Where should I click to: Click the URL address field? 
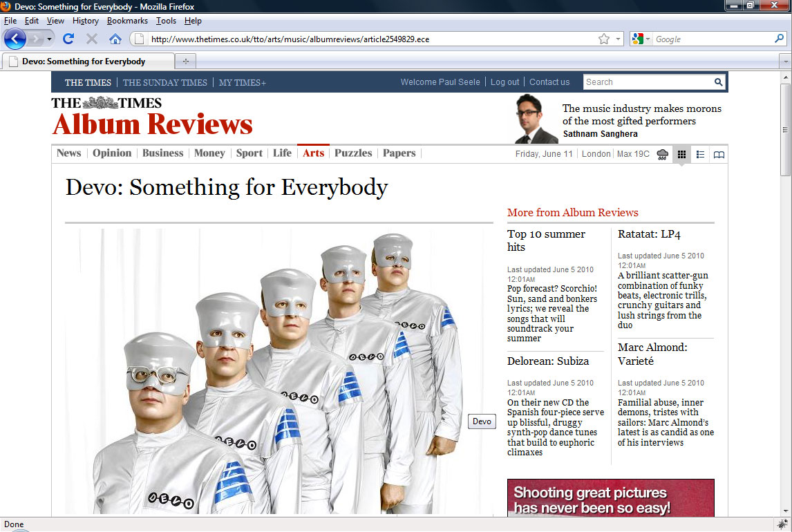(x=373, y=39)
